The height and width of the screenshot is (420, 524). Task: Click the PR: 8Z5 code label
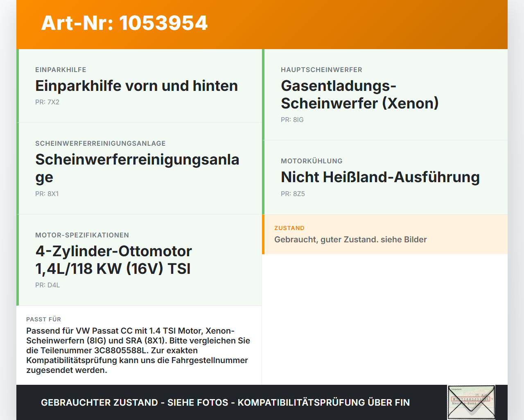(293, 194)
